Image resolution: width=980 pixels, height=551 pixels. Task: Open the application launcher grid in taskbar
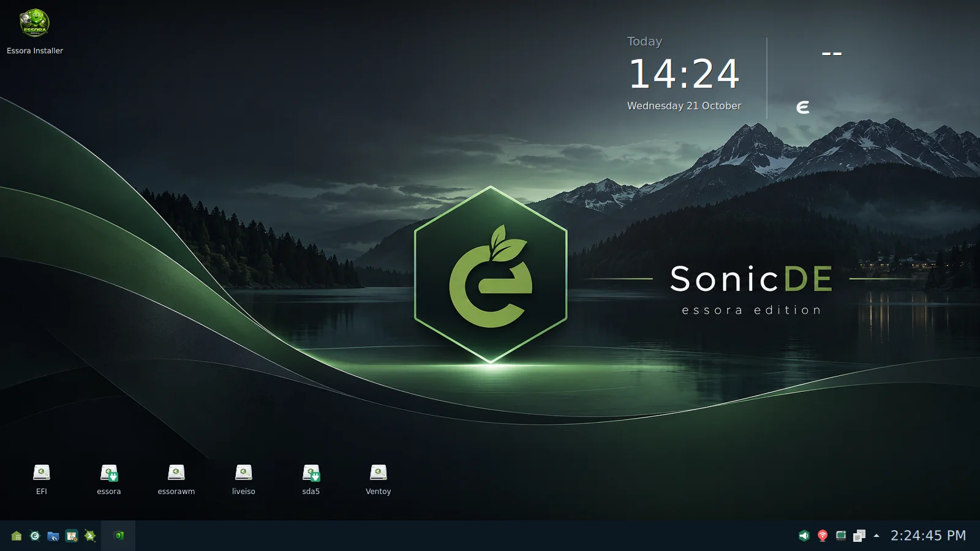pos(17,536)
